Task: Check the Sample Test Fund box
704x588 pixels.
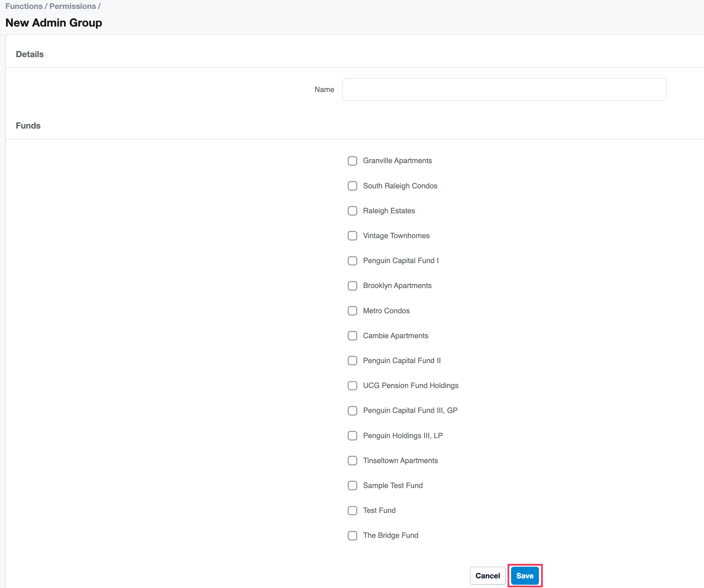Action: coord(352,486)
